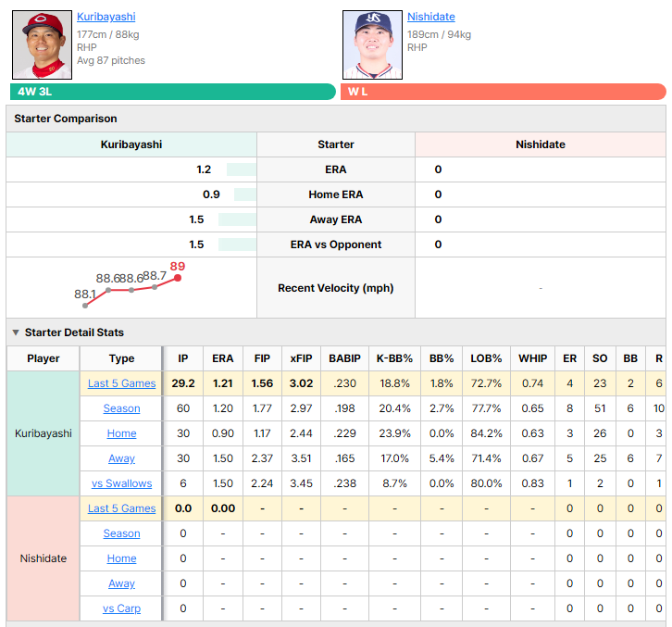This screenshot has height=627, width=672.
Task: Open Kuribayashi player profile link
Action: click(x=106, y=17)
